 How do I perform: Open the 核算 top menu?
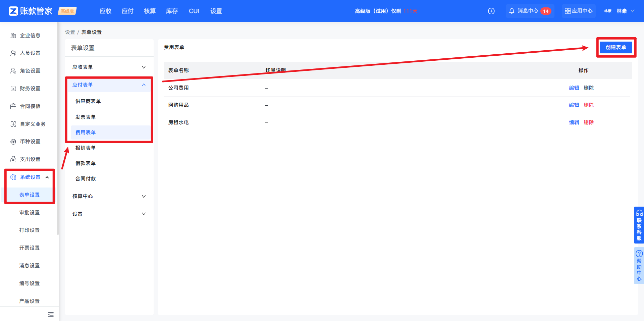click(x=150, y=11)
